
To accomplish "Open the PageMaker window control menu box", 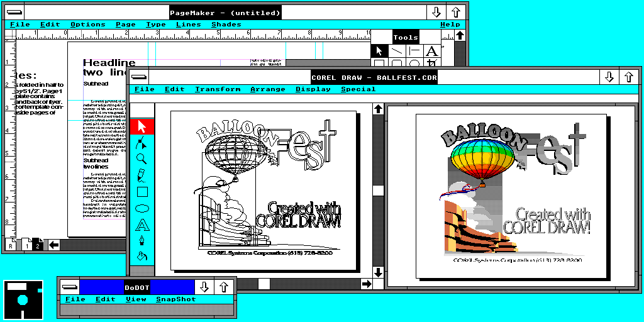I will click(x=15, y=13).
